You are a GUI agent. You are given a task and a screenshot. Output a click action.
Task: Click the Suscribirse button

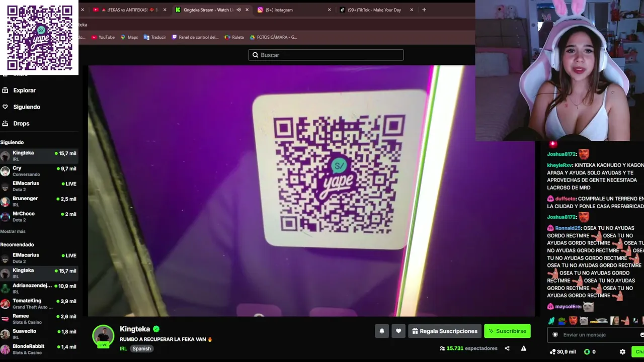[507, 331]
